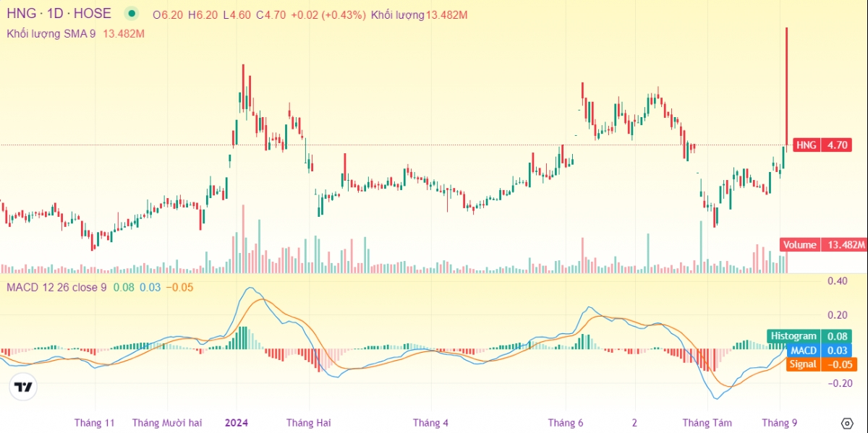The width and height of the screenshot is (868, 433).
Task: Click Tháng 9 on the time axis
Action: tap(780, 423)
